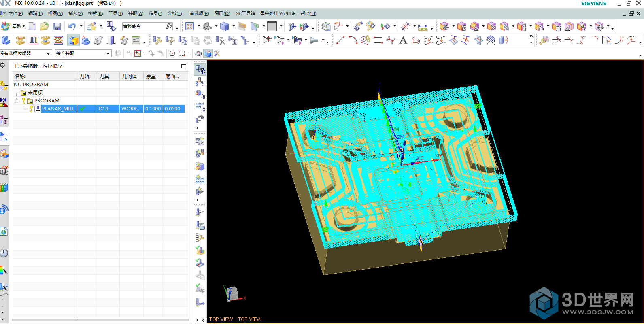644x325 pixels.
Task: Click the D10 tool cell
Action: tap(108, 108)
